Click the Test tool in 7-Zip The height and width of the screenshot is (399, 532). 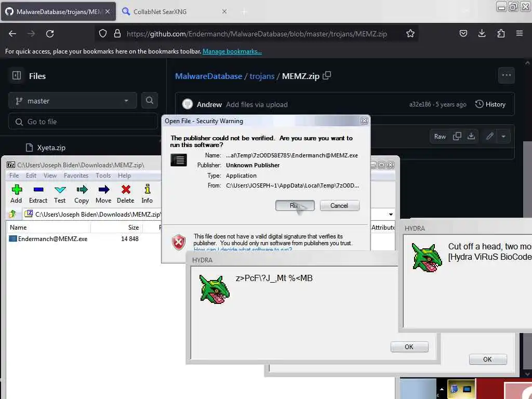(x=60, y=194)
